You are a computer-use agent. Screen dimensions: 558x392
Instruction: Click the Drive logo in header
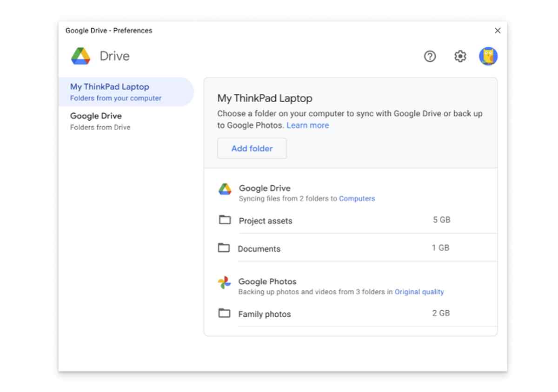(x=81, y=56)
